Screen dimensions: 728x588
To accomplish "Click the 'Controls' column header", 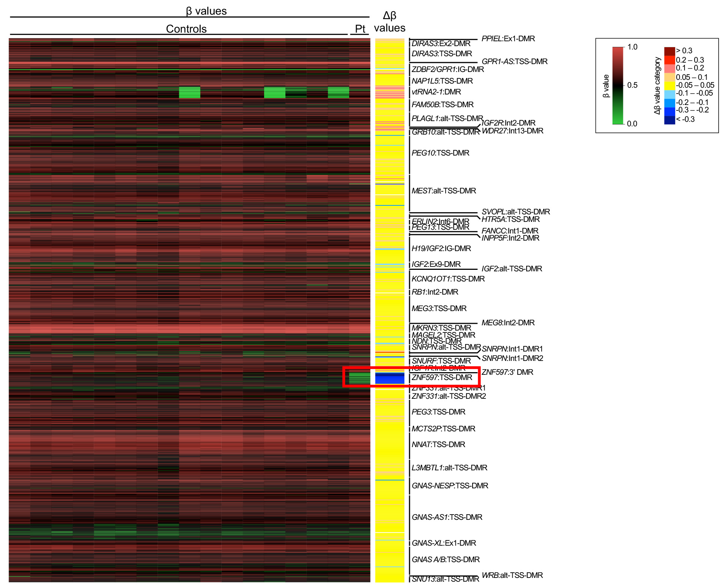I will tap(186, 29).
